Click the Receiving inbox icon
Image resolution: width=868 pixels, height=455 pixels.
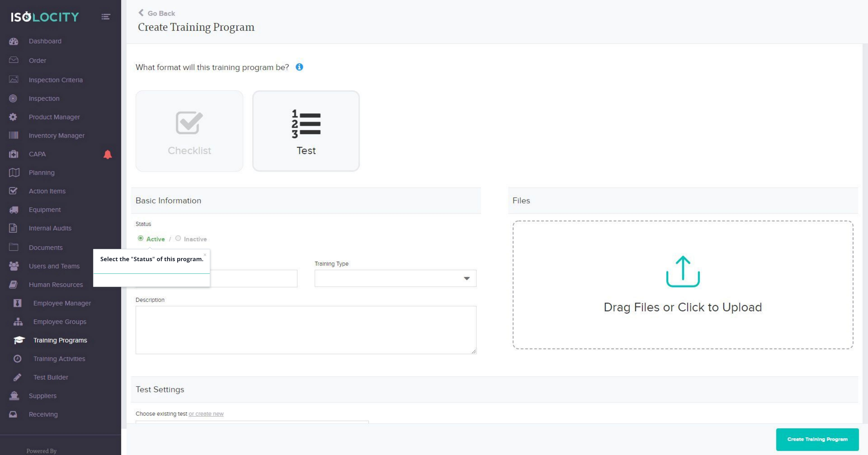click(13, 414)
